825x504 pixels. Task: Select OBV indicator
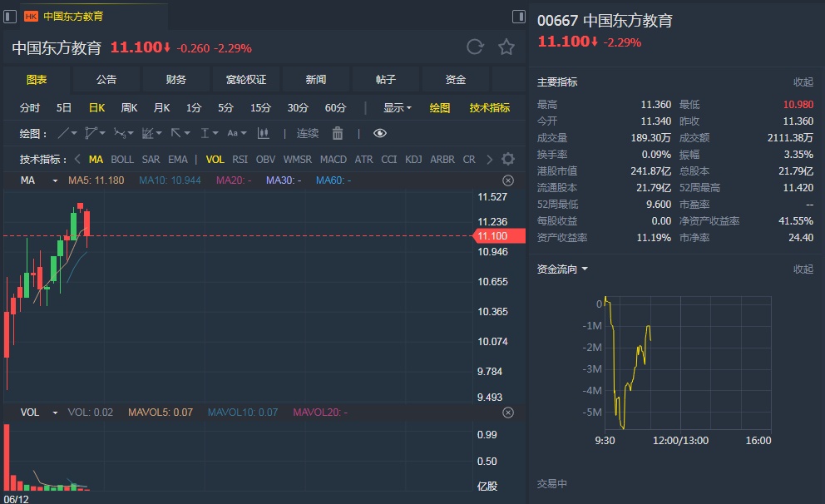[x=265, y=160]
